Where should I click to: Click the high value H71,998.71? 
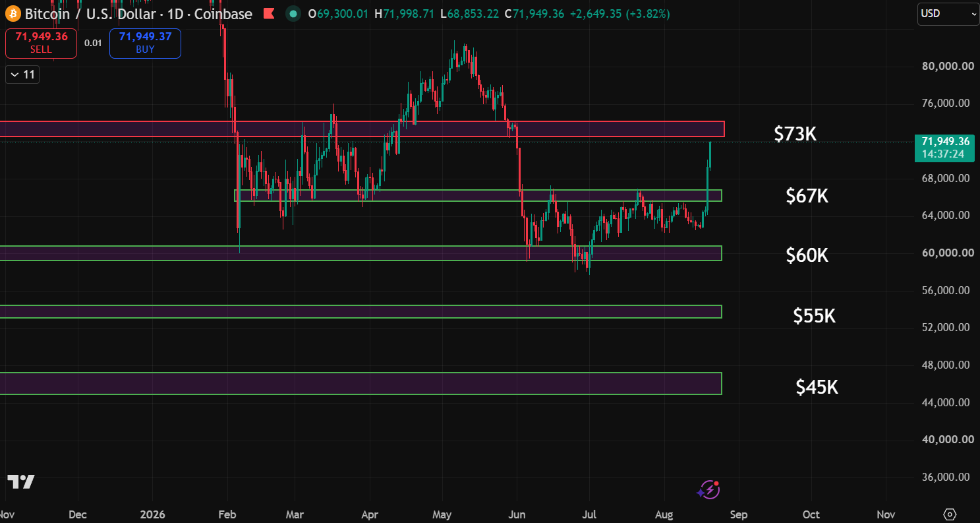(403, 14)
